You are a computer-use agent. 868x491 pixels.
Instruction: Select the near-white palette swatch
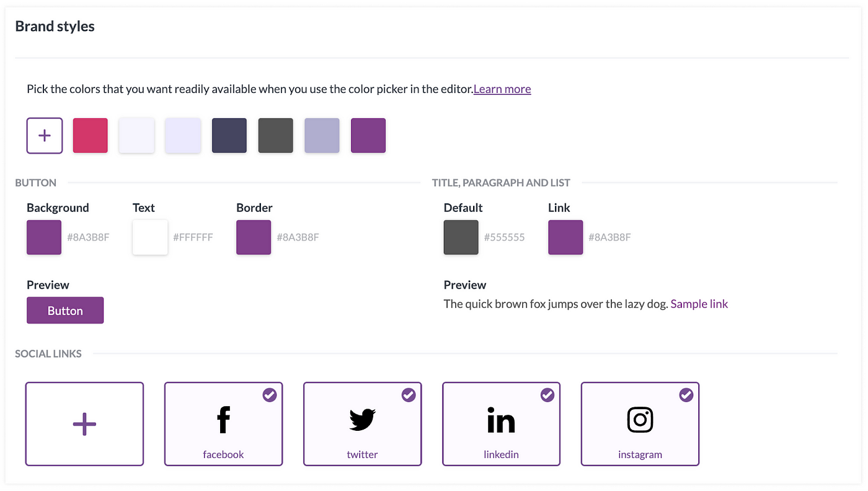click(136, 135)
